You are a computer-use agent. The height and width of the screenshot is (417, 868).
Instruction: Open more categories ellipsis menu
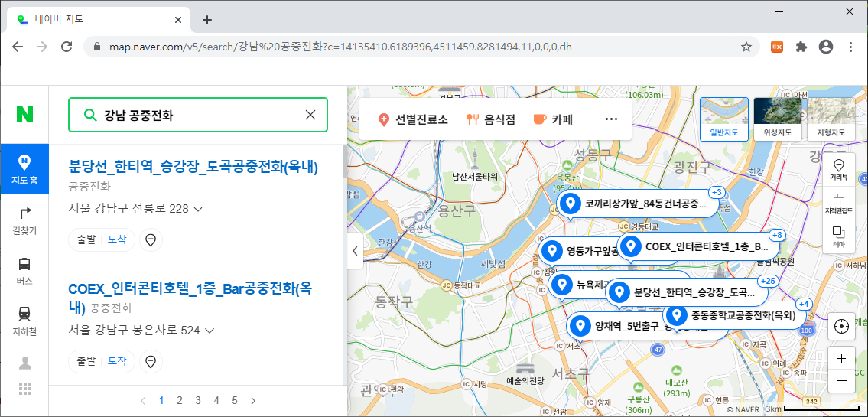(611, 119)
